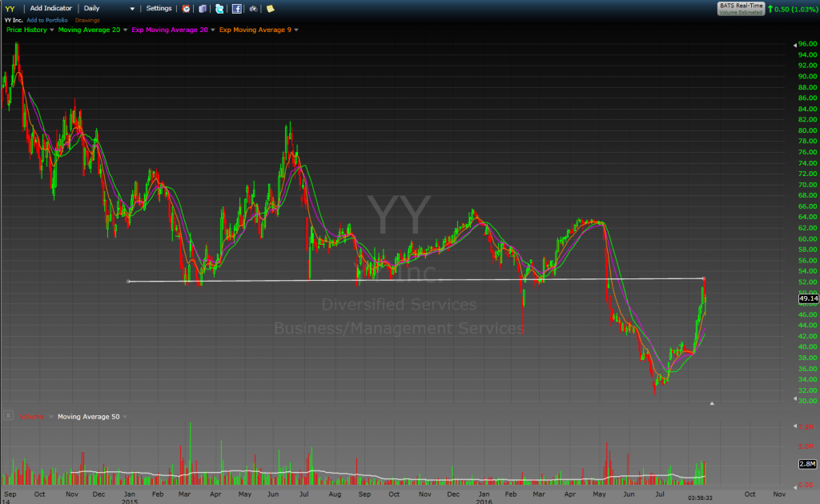Click the Drawings link
The image size is (820, 504).
pyautogui.click(x=86, y=18)
